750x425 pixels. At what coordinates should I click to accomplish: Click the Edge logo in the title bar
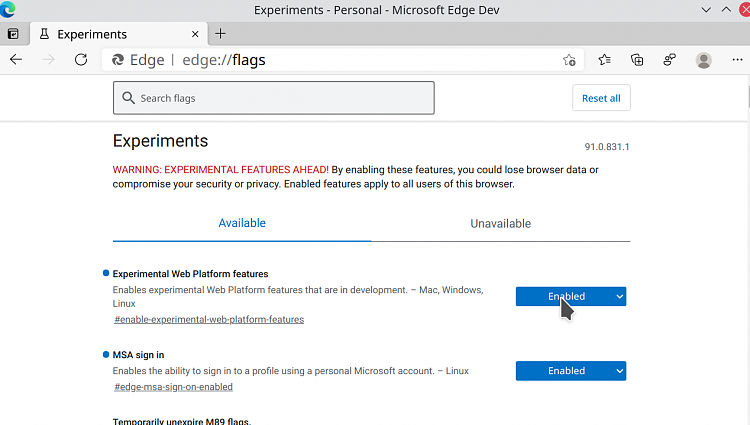tap(7, 9)
